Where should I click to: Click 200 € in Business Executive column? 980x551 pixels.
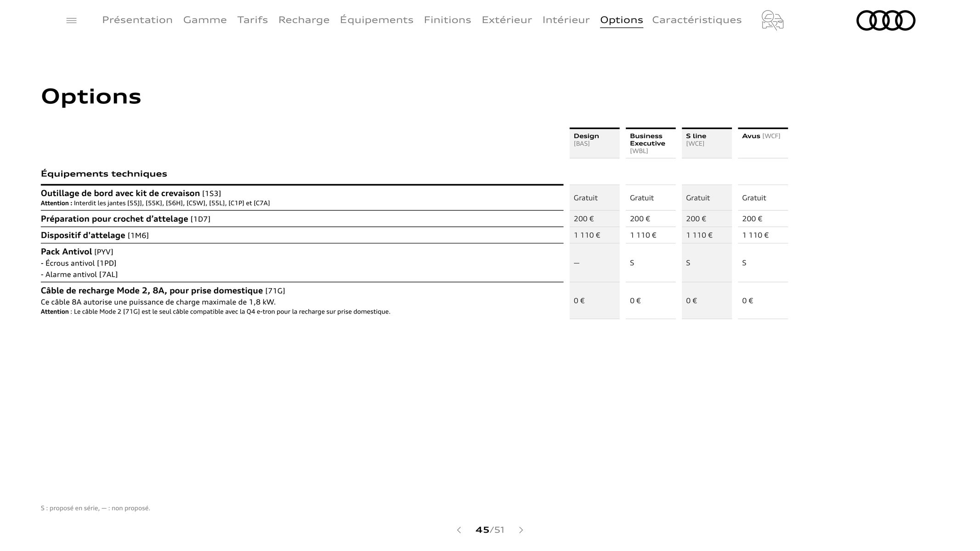pos(640,219)
